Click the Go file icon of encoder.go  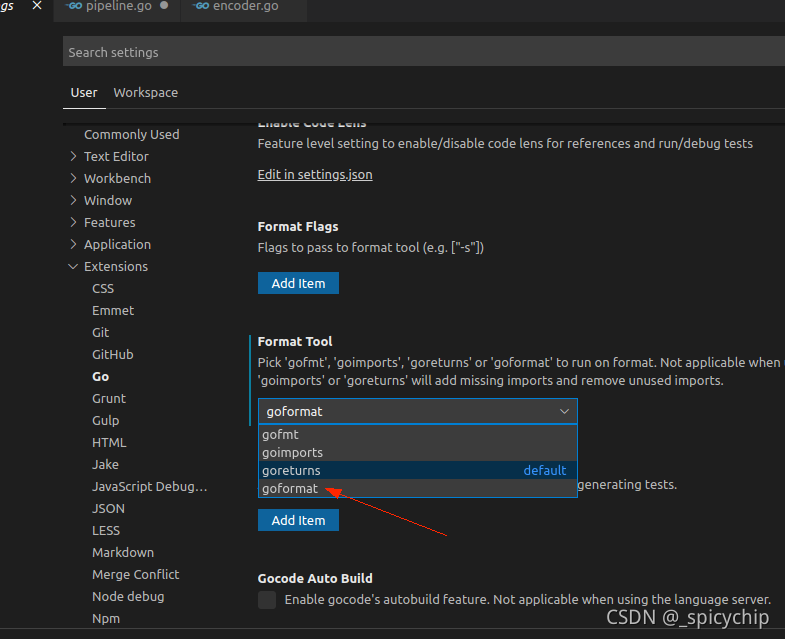(x=201, y=6)
